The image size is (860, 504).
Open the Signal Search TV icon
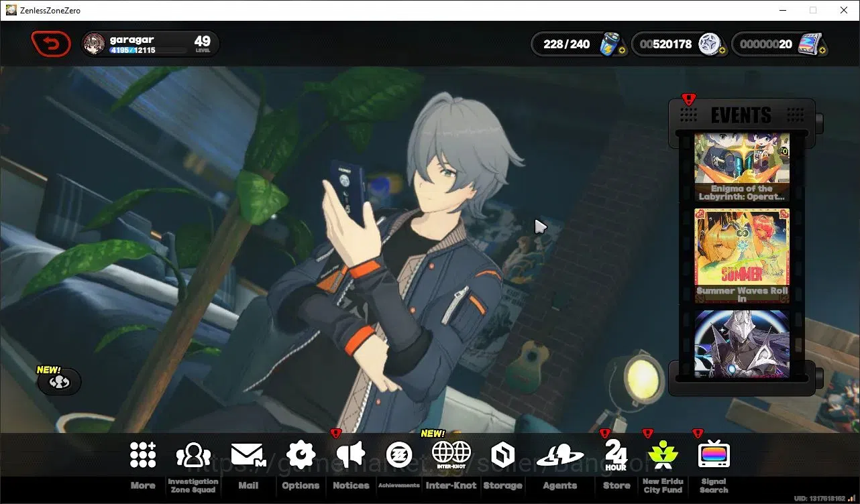click(714, 454)
